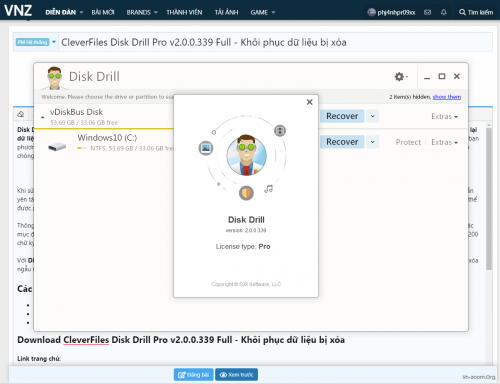Viewport: 500px width, 384px height.
Task: Expand the Recover dropdown for vDiskBus Disk
Action: tap(373, 116)
